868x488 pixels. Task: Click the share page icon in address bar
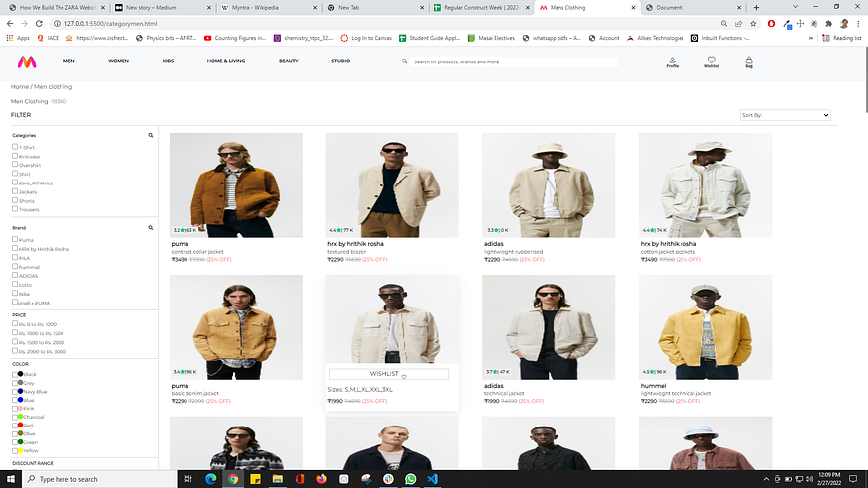tap(738, 23)
